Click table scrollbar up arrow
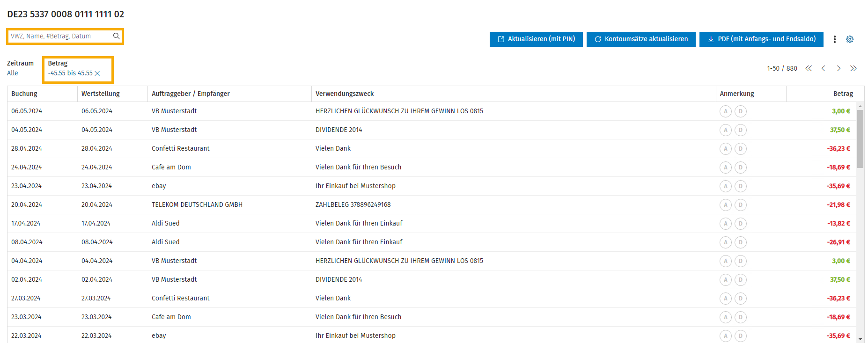Screen dimensions: 868x343 (861, 107)
